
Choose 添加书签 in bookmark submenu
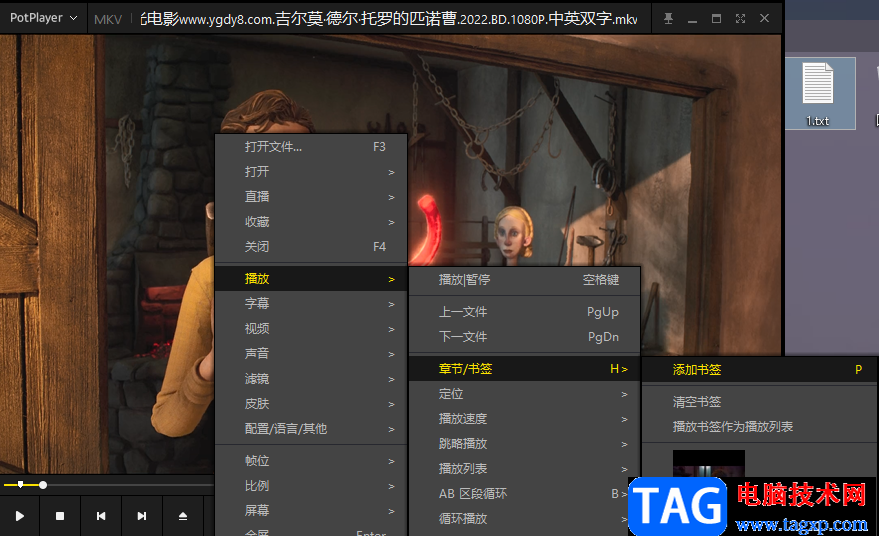click(x=760, y=369)
